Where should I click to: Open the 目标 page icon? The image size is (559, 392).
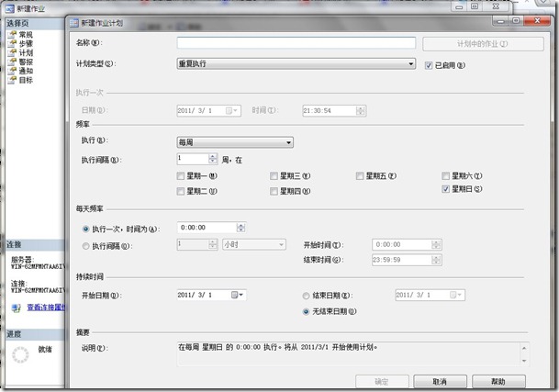click(x=11, y=80)
